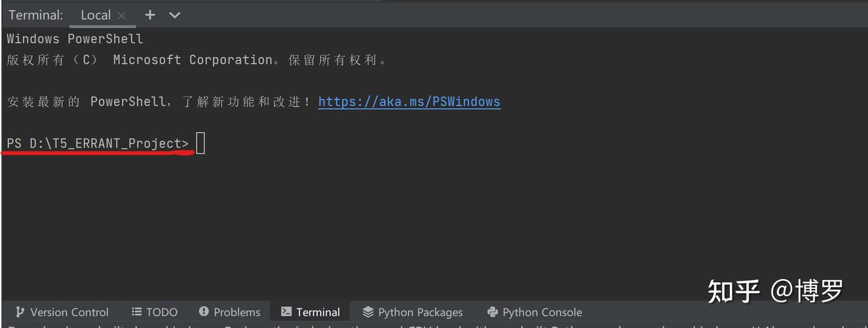Click the cursor after the PS D:\T5_ERRANT_Project> prompt

[201, 143]
